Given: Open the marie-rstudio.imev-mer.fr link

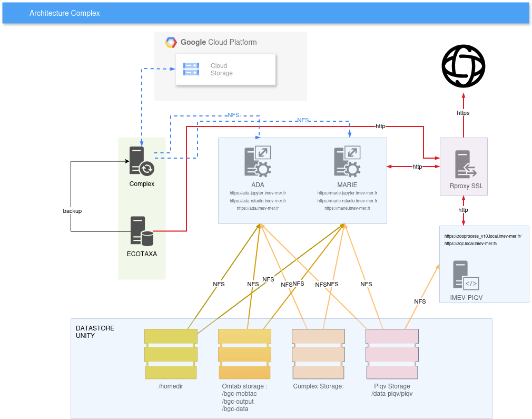Looking at the screenshot, I should tap(347, 201).
